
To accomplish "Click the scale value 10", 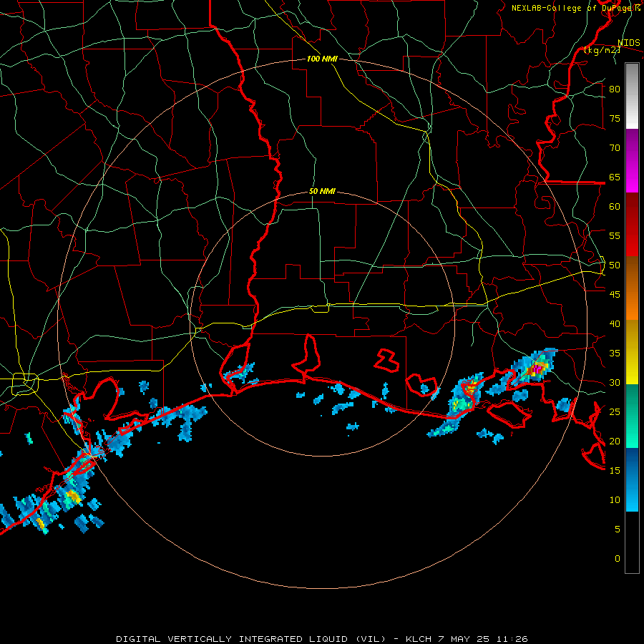I will (x=615, y=500).
